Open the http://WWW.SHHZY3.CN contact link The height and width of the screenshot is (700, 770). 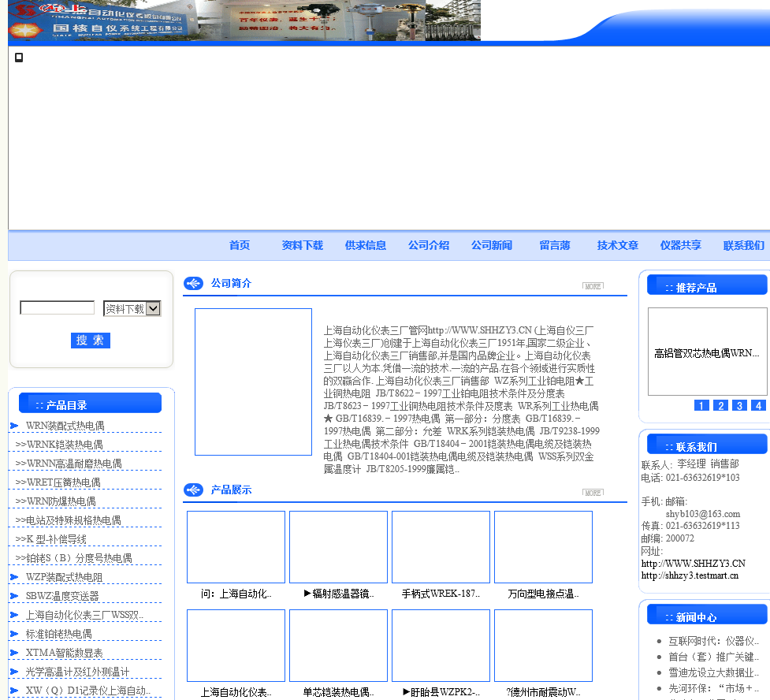pyautogui.click(x=693, y=564)
